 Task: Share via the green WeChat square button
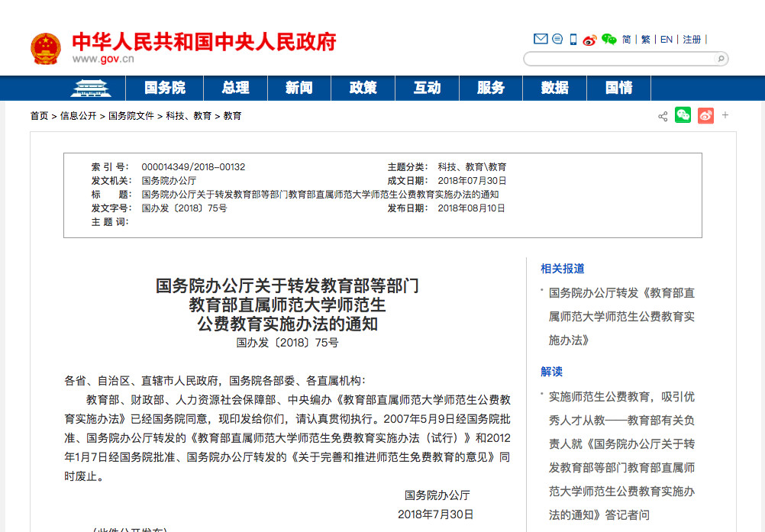click(x=683, y=116)
